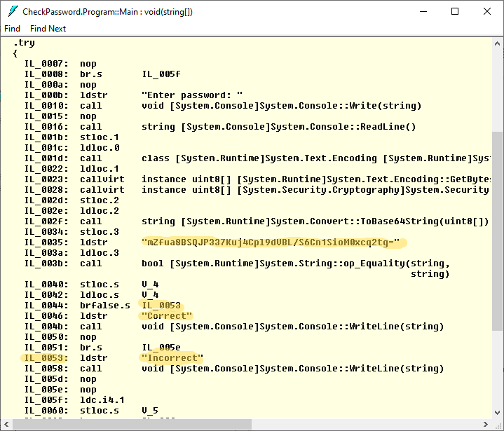This screenshot has height=431, width=504.
Task: Maximize the disassembly window
Action: 455,12
